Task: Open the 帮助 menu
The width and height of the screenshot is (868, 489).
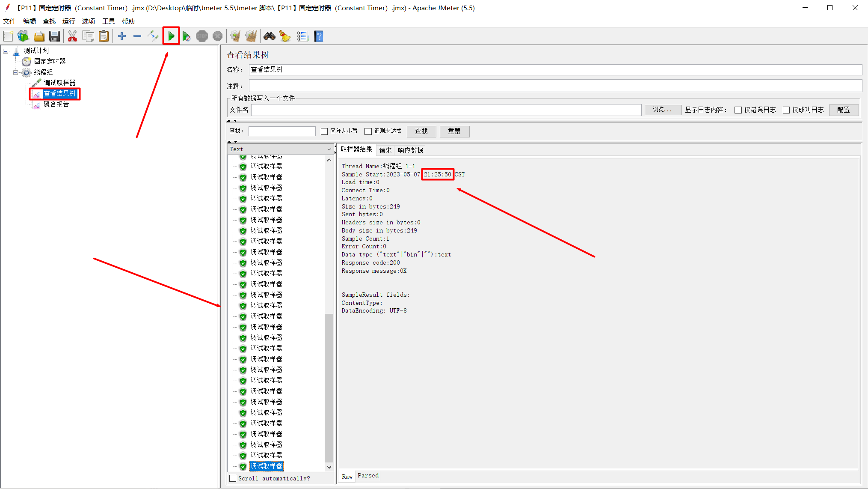Action: click(x=128, y=21)
